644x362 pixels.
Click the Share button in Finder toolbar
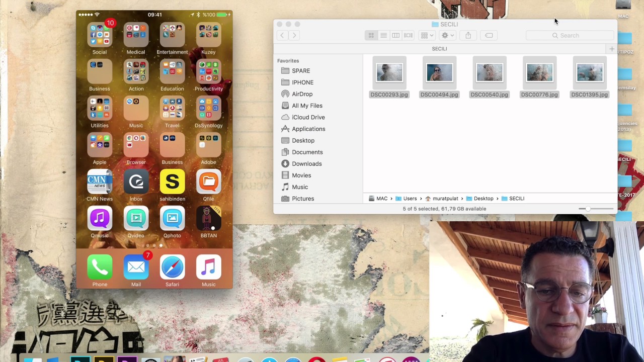[x=468, y=35]
